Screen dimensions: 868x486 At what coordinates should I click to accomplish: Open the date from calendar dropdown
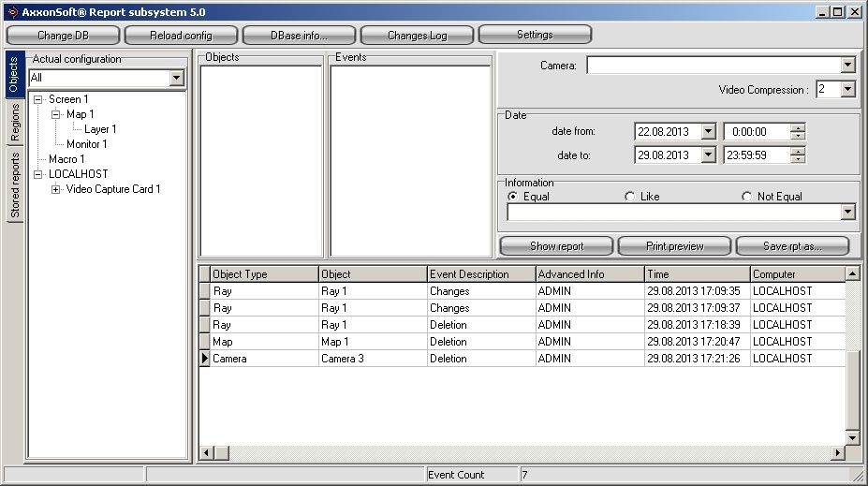coord(708,132)
